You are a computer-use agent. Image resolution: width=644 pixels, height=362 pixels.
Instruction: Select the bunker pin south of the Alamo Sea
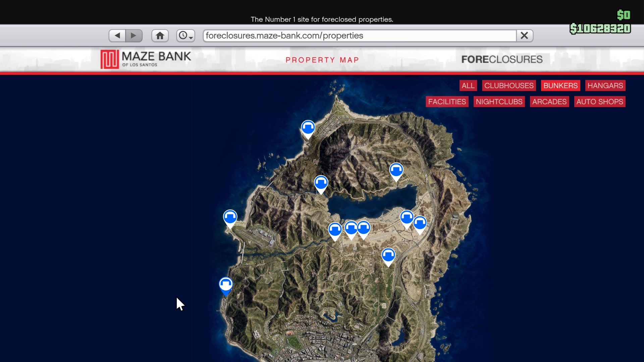point(389,255)
